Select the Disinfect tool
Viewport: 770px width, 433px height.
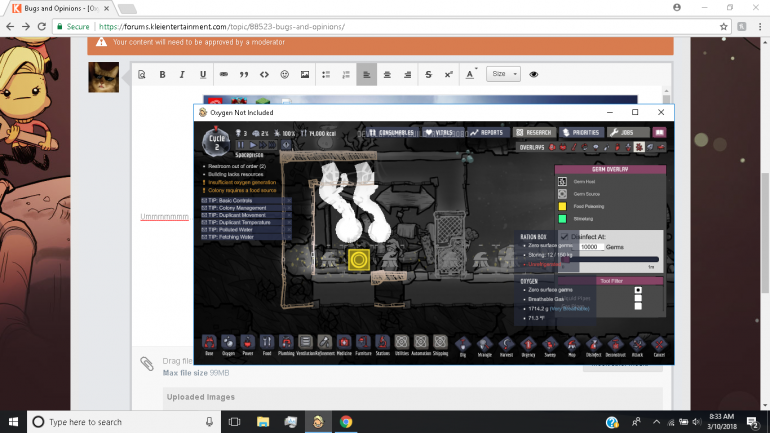[x=593, y=347]
